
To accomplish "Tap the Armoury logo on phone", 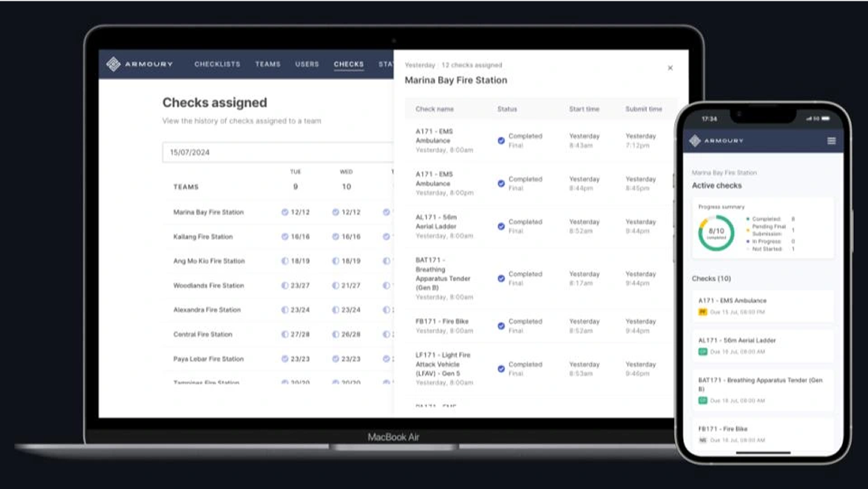I will tap(716, 141).
